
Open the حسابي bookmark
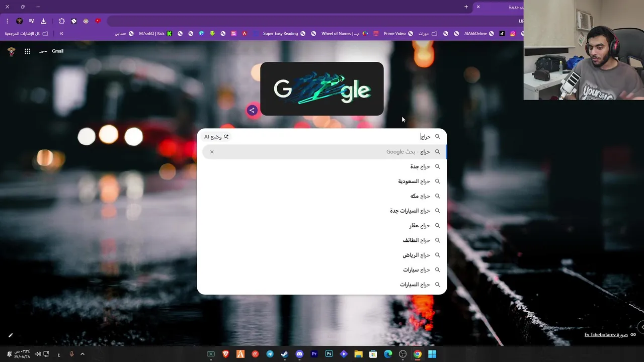tap(124, 34)
